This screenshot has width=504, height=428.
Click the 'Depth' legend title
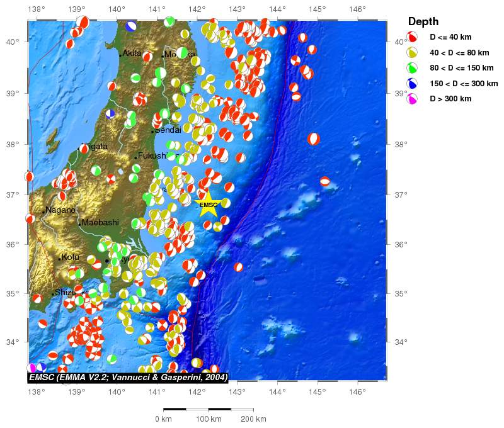[x=423, y=22]
